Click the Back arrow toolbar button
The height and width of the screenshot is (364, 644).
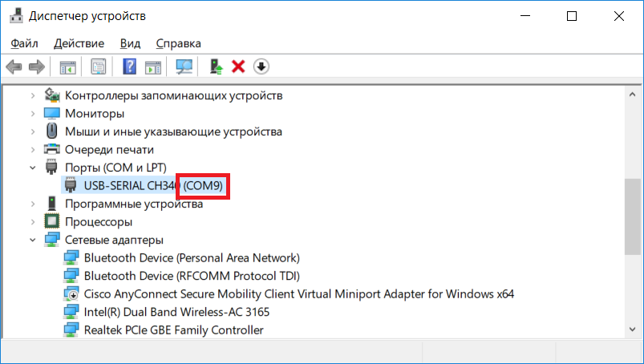[x=14, y=67]
